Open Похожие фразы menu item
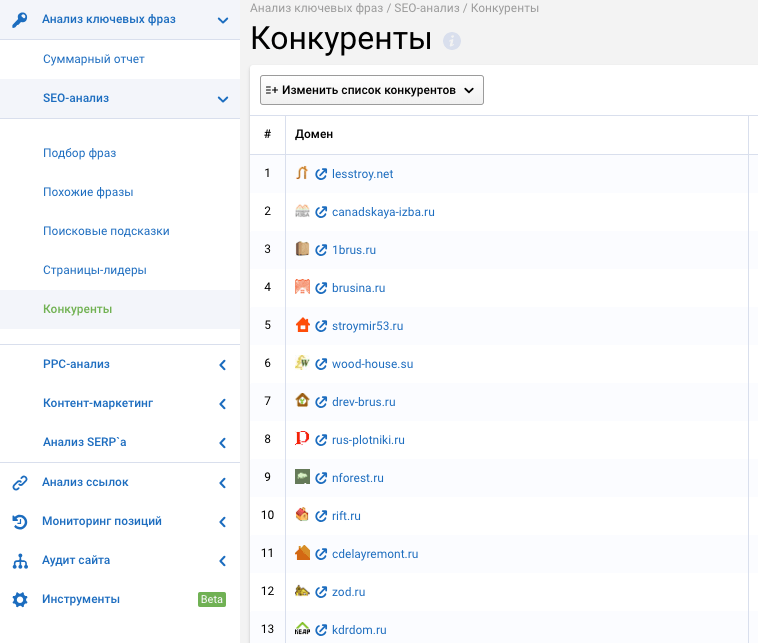This screenshot has width=758, height=643. [88, 192]
